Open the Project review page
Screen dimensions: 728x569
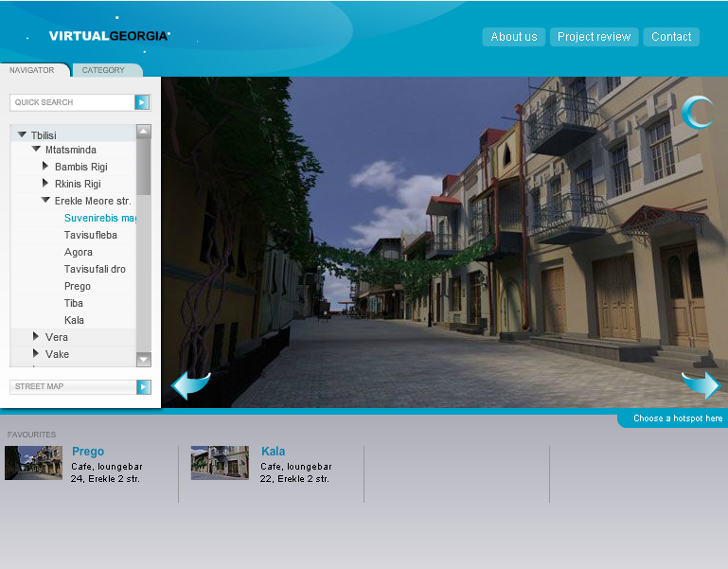tap(595, 37)
